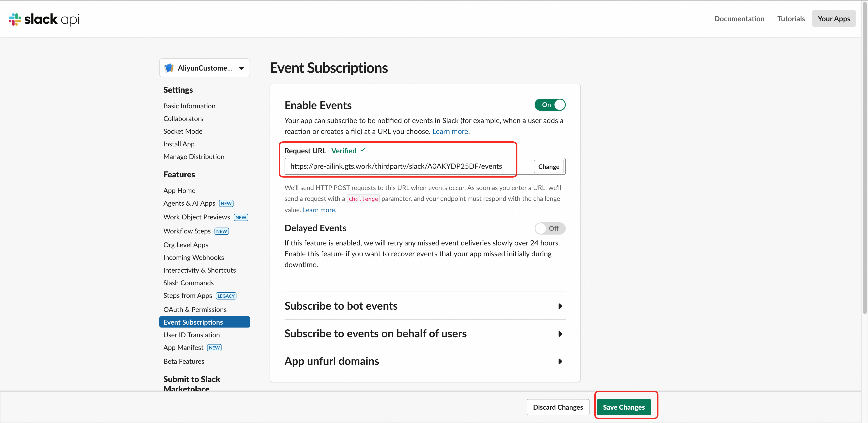868x423 pixels.
Task: Turn off the Enable Events toggle
Action: click(x=550, y=105)
